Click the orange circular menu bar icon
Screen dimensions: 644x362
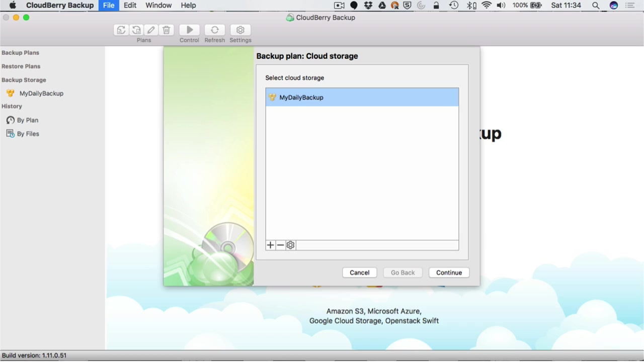[395, 6]
